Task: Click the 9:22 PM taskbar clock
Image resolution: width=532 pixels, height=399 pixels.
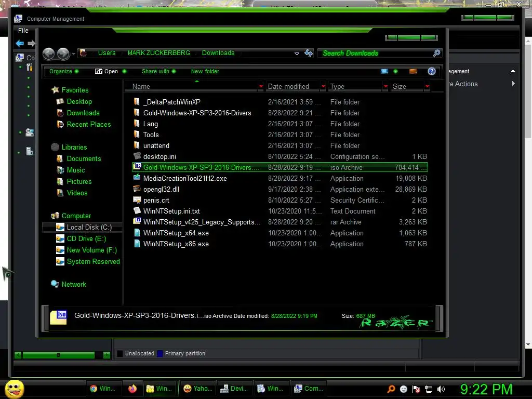Action: point(486,389)
